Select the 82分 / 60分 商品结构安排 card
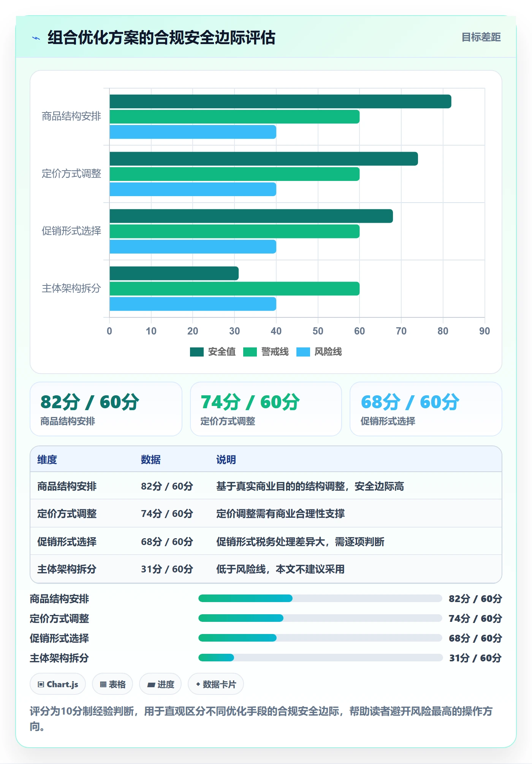532x764 pixels. [x=106, y=409]
